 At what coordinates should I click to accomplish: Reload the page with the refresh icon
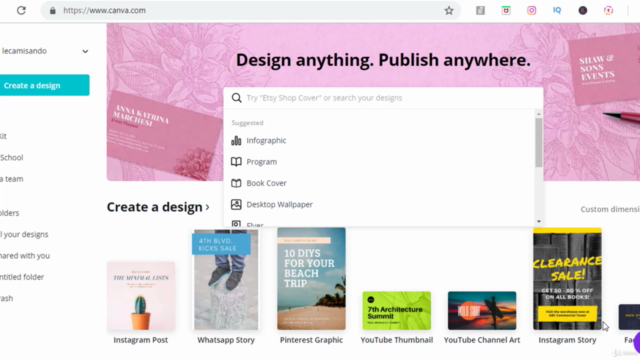pyautogui.click(x=21, y=11)
